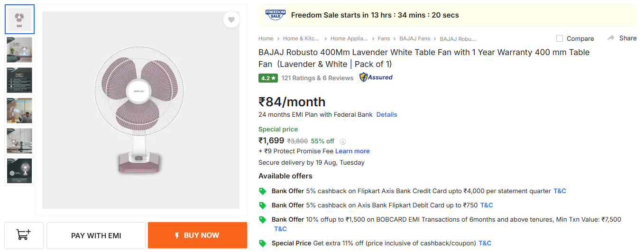
Task: Click PAY WITH EMI button
Action: (96, 235)
